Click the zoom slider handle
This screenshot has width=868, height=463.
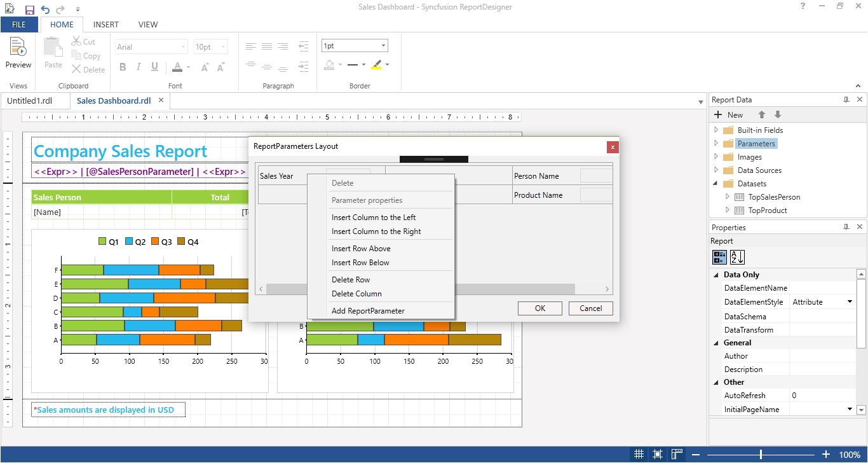pyautogui.click(x=761, y=455)
